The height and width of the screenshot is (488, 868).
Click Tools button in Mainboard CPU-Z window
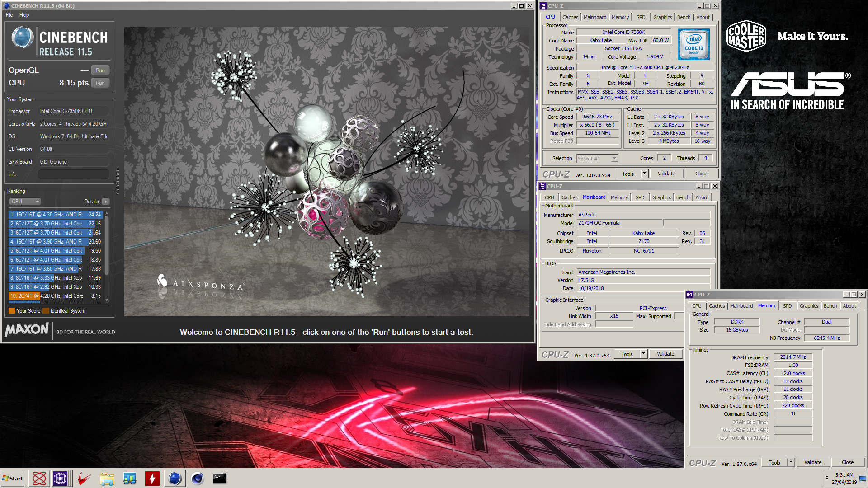click(627, 354)
